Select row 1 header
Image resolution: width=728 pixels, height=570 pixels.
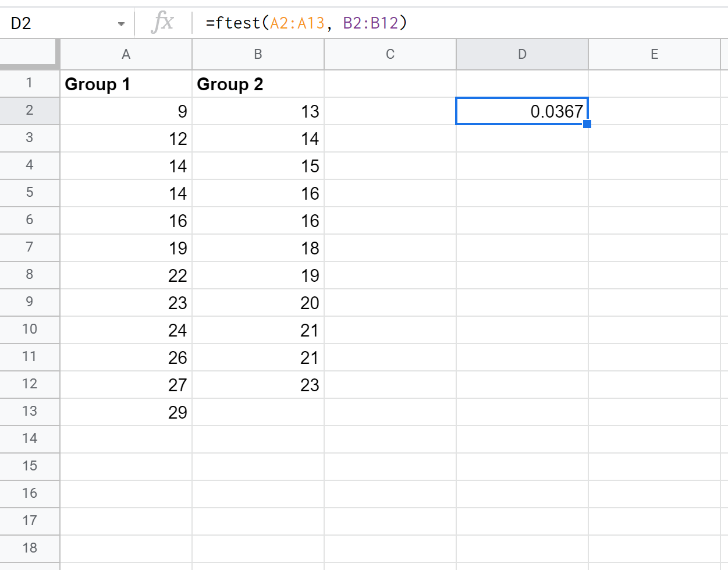[29, 84]
